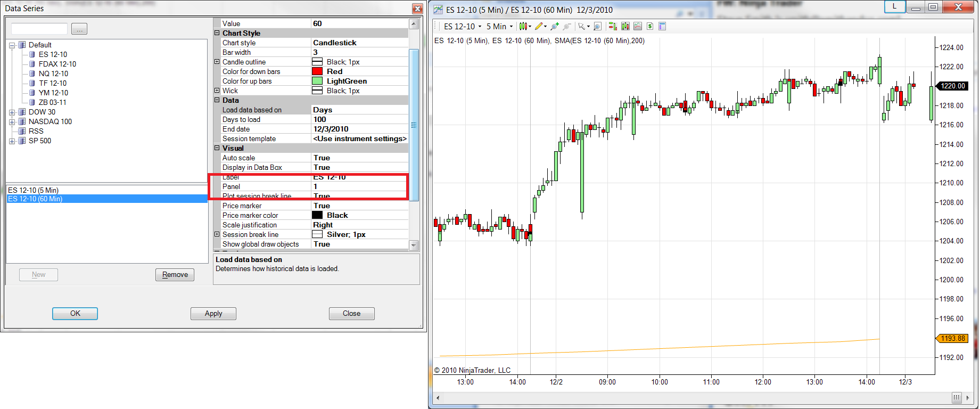Viewport: 980px width, 409px height.
Task: Expand the Wick property
Action: tap(217, 91)
